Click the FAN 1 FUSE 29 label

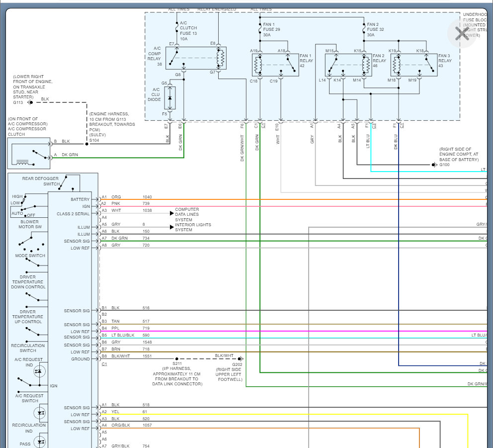pyautogui.click(x=271, y=29)
